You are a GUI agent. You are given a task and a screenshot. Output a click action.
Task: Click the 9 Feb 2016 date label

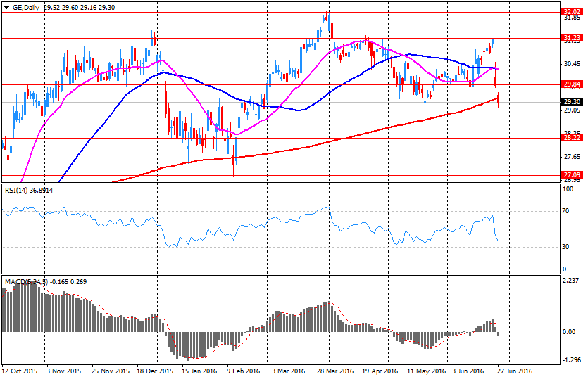tap(244, 371)
